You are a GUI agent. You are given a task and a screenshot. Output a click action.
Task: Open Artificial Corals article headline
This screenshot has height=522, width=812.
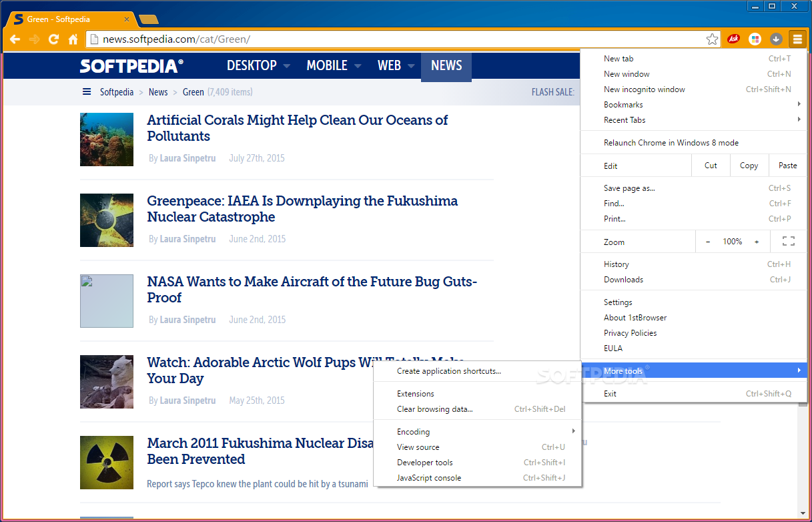(x=298, y=128)
